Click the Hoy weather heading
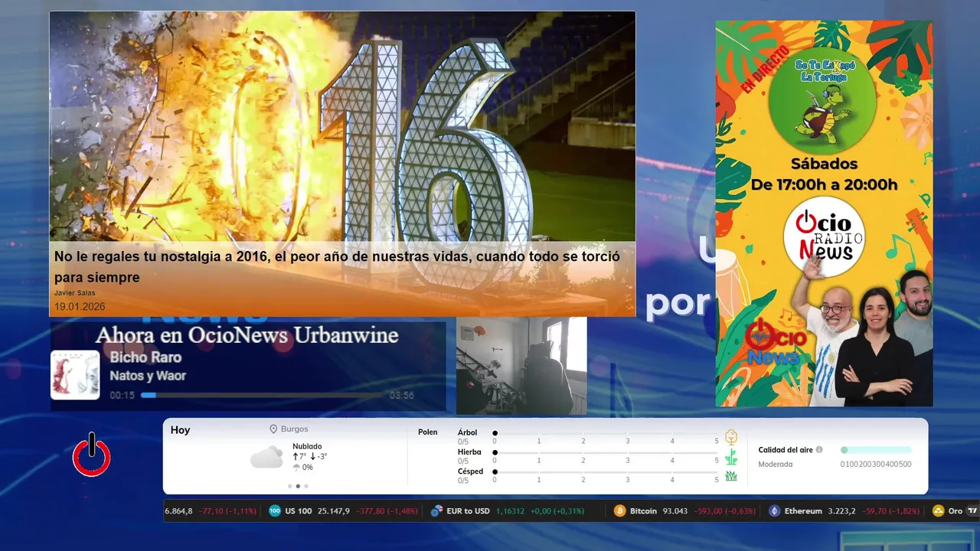 [x=180, y=430]
